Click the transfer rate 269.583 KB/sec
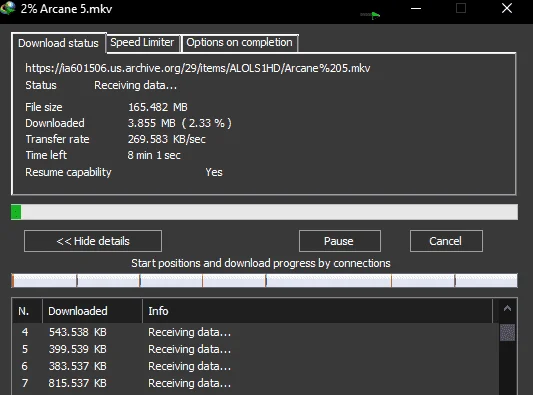This screenshot has height=395, width=533. [x=167, y=139]
